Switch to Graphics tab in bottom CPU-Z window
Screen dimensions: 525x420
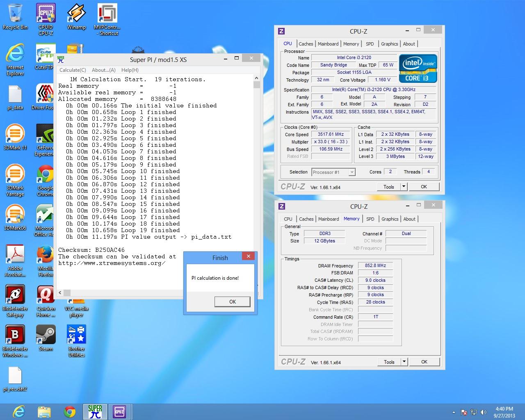point(390,219)
